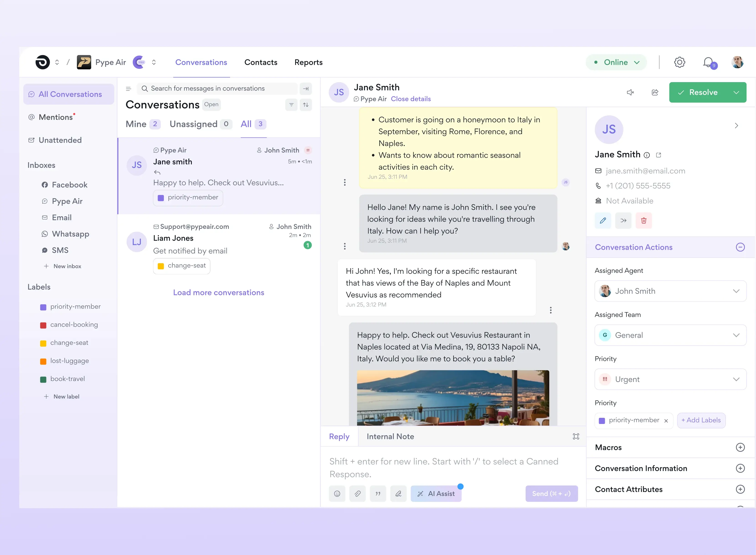Open contact in new window icon

(659, 155)
